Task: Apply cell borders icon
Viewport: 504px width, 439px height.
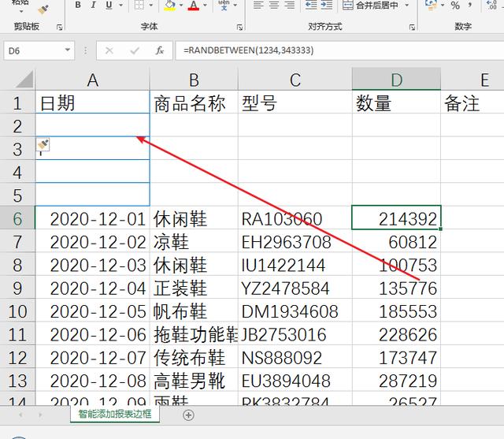Action: point(139,6)
